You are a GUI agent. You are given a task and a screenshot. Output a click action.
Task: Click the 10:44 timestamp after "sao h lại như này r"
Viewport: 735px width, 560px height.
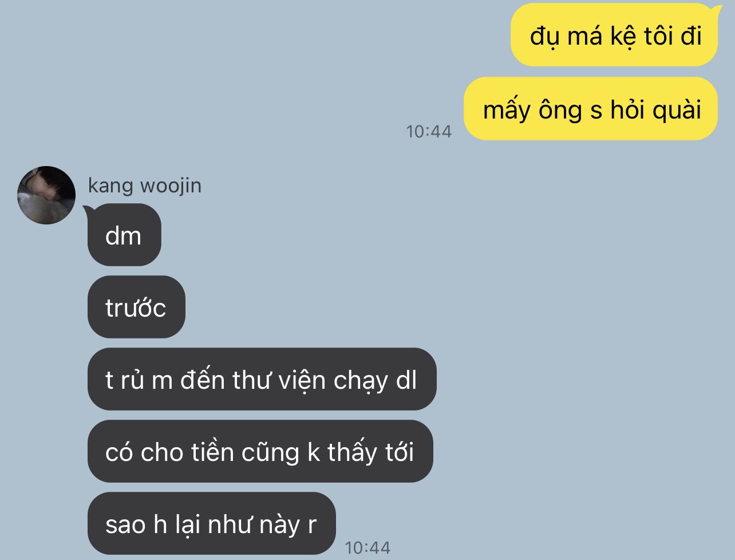point(367,547)
